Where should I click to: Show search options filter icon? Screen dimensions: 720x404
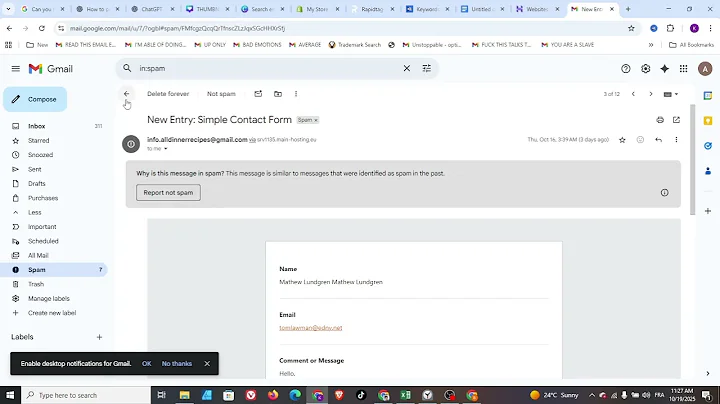coord(427,68)
